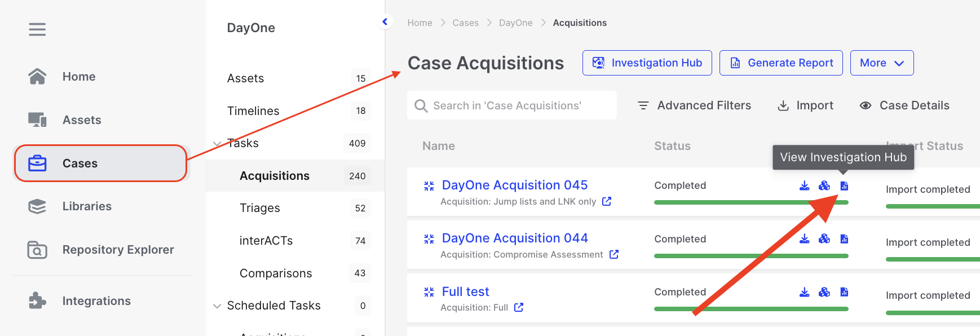Click the Search in Case Acquisitions field

point(512,105)
